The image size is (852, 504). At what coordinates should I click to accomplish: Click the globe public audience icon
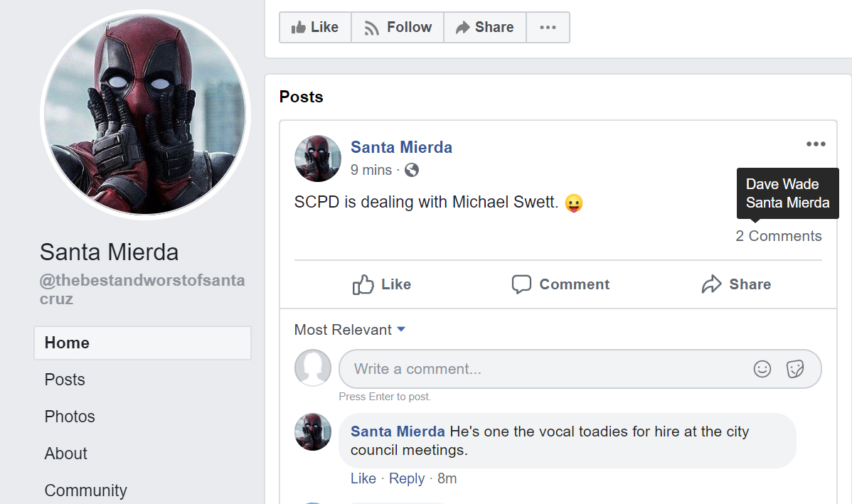pyautogui.click(x=412, y=170)
